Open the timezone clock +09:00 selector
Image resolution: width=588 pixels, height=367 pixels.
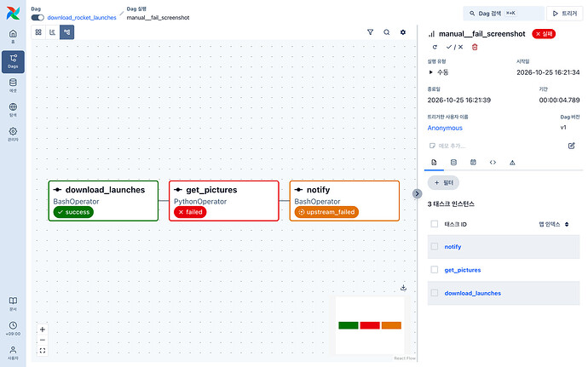click(13, 329)
